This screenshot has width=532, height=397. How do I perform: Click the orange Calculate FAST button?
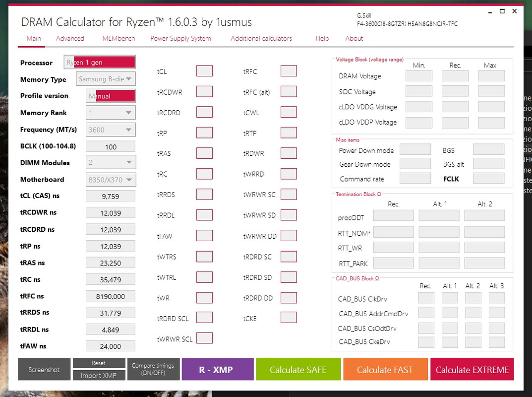click(x=385, y=369)
